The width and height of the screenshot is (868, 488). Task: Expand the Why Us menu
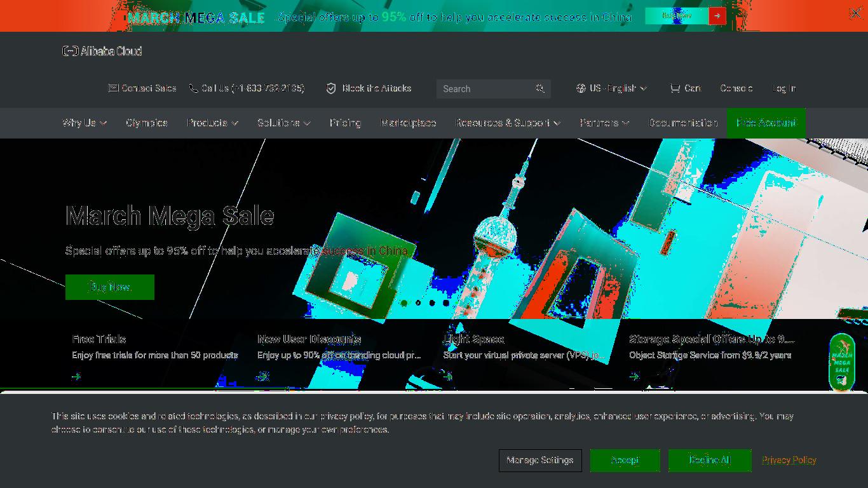click(85, 123)
